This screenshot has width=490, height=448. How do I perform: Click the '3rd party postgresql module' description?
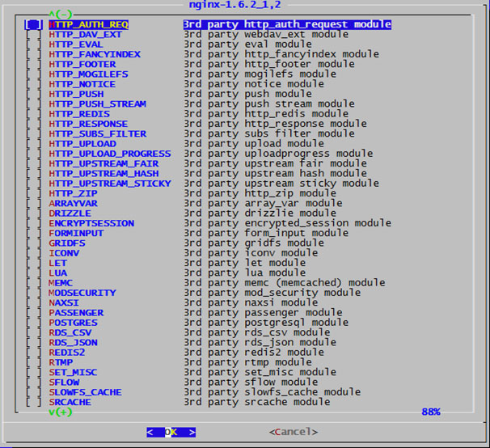[x=266, y=323]
